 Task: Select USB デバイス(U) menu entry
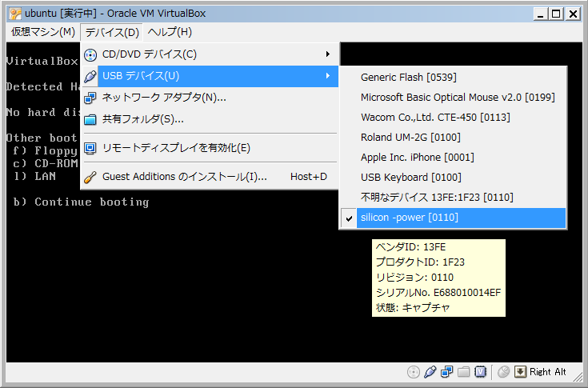pos(210,76)
